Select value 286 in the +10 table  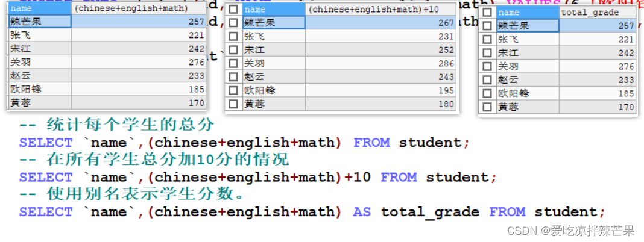[x=380, y=64]
